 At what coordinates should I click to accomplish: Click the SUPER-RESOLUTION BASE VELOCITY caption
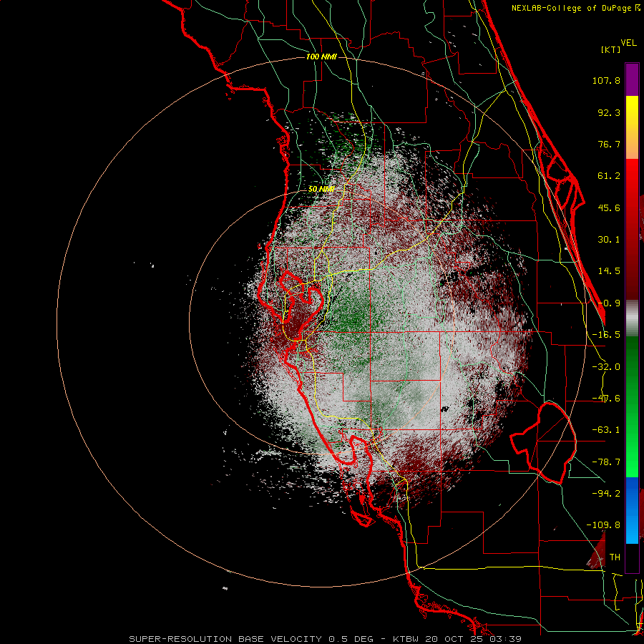pyautogui.click(x=225, y=639)
